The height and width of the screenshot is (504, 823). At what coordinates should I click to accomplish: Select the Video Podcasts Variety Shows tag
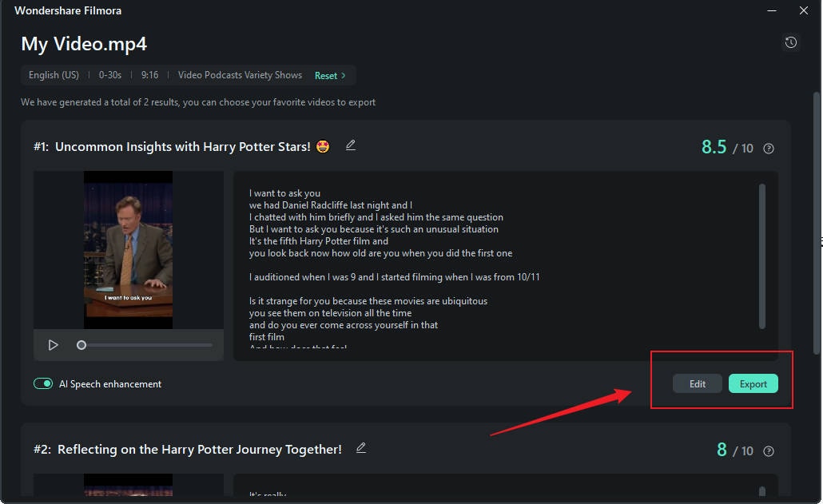click(x=240, y=75)
